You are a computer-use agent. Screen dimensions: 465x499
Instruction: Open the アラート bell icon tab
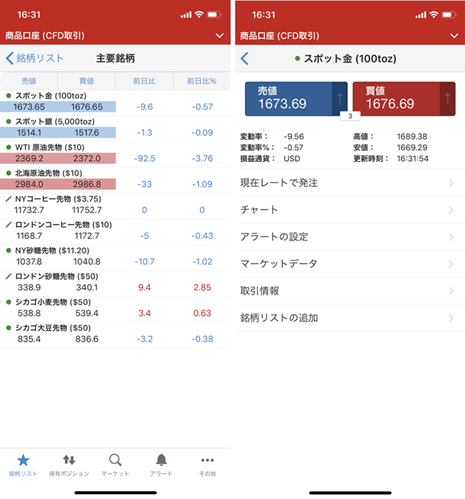[161, 465]
